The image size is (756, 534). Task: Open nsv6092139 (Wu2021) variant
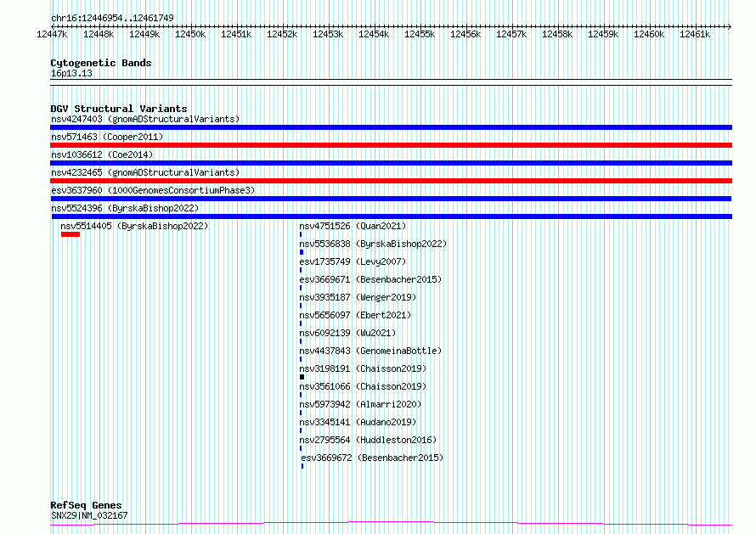(347, 333)
